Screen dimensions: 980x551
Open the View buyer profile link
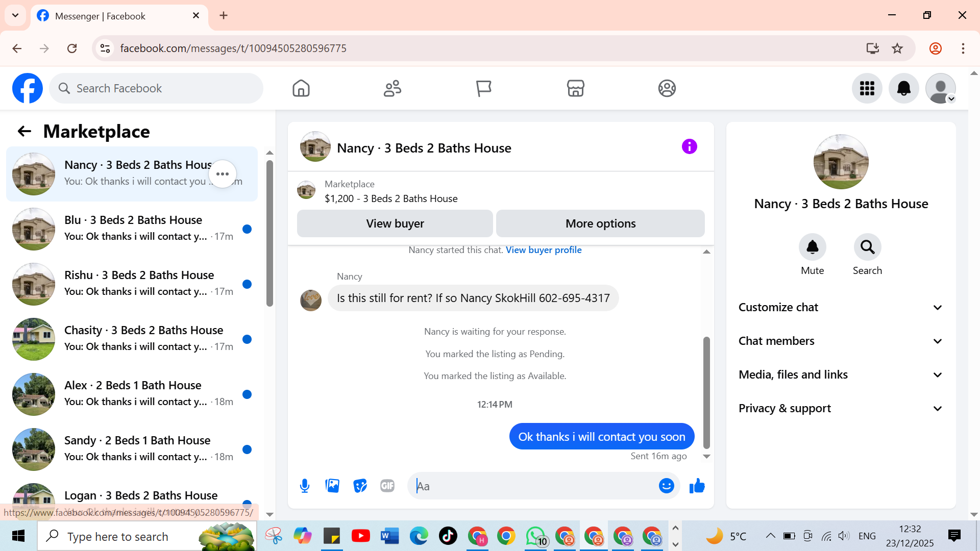point(543,250)
